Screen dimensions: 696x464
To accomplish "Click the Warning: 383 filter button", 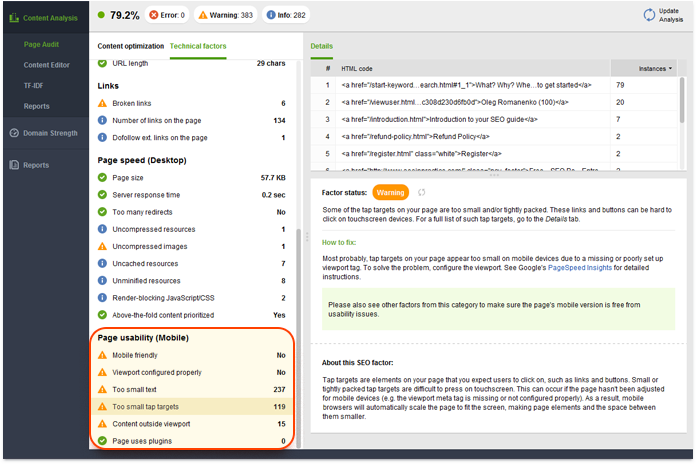I will tap(226, 15).
